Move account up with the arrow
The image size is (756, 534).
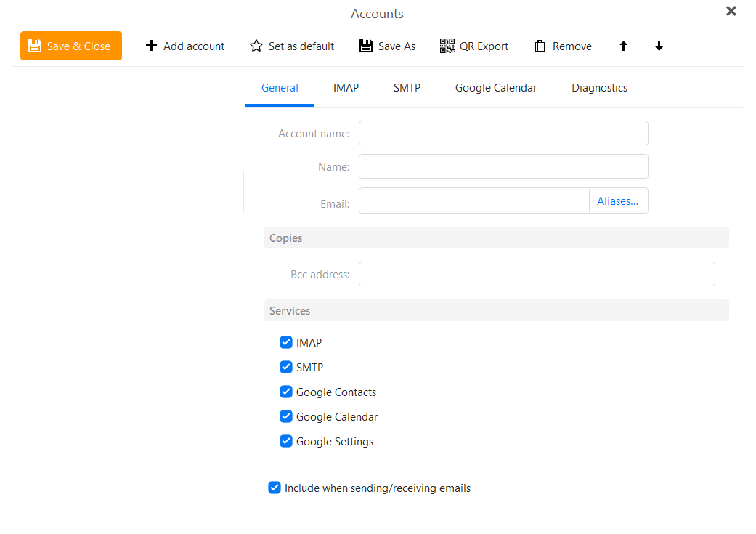623,46
